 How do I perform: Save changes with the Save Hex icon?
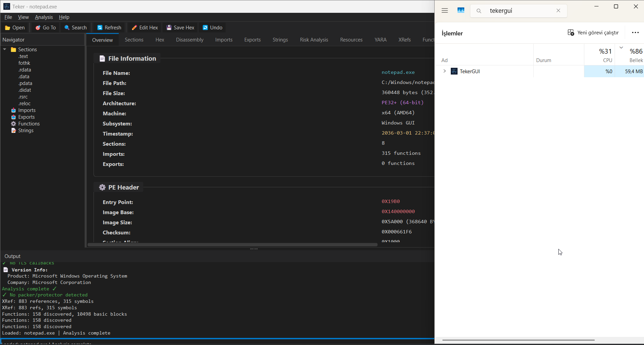pos(180,27)
